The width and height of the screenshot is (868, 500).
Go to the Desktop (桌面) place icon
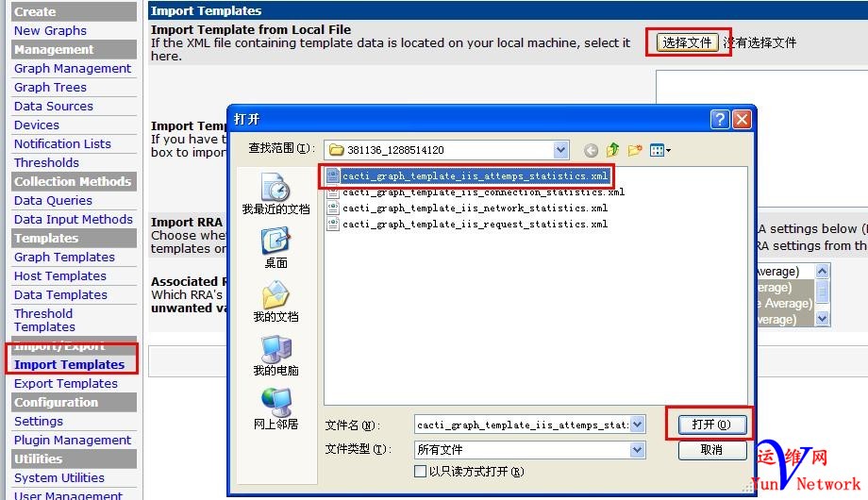(x=275, y=241)
